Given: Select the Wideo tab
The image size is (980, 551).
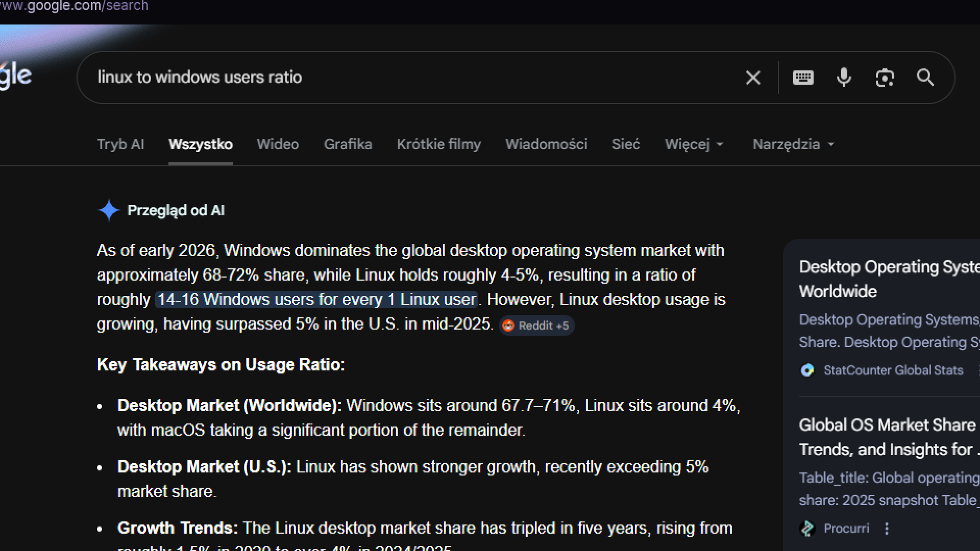Looking at the screenshot, I should pos(278,144).
